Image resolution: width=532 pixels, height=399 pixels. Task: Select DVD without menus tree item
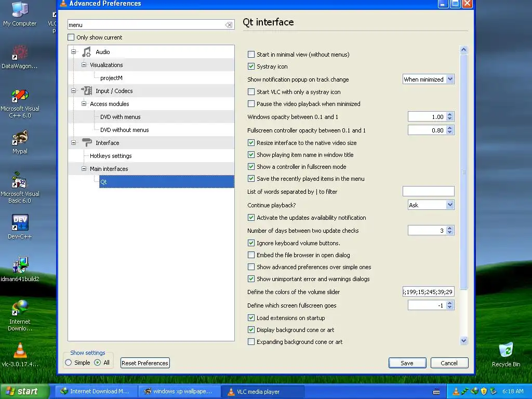point(125,129)
